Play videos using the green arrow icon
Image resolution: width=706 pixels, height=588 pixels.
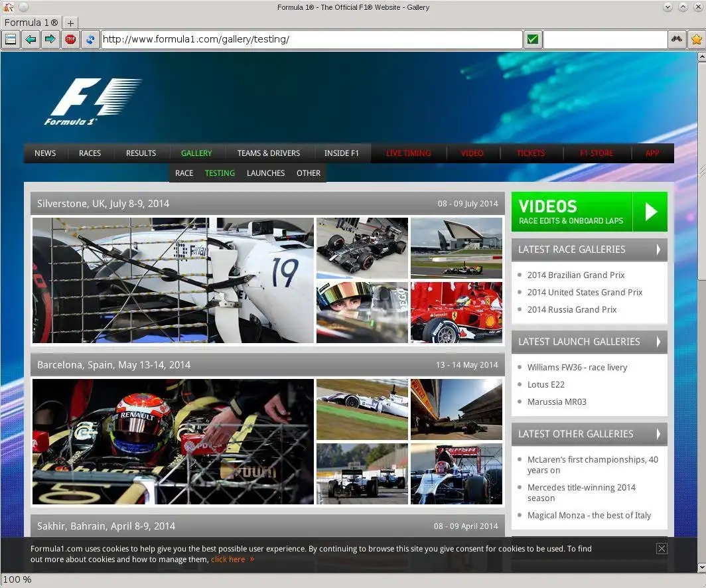click(650, 212)
